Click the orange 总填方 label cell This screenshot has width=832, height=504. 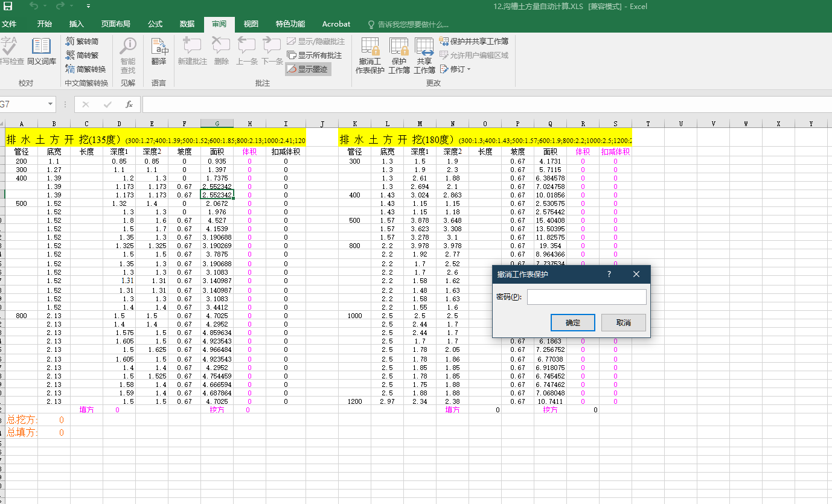pos(22,432)
